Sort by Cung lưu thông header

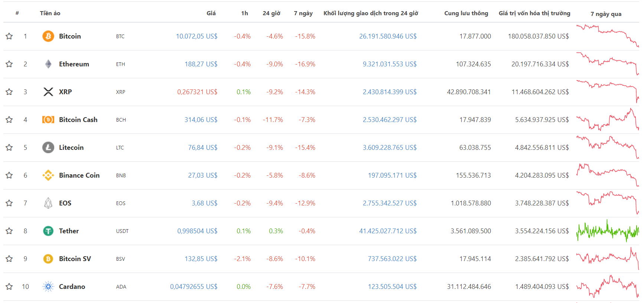(466, 13)
